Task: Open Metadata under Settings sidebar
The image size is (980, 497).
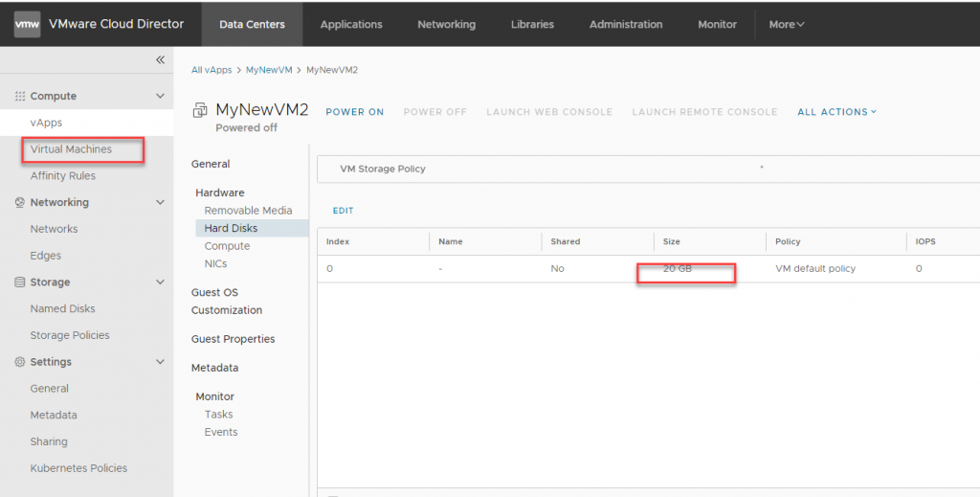Action: [54, 415]
